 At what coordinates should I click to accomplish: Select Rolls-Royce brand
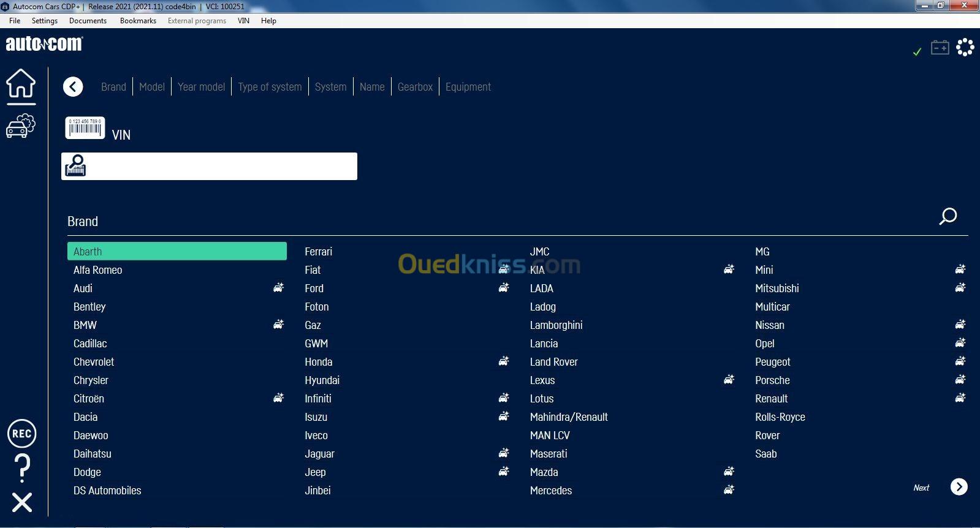[x=780, y=417]
